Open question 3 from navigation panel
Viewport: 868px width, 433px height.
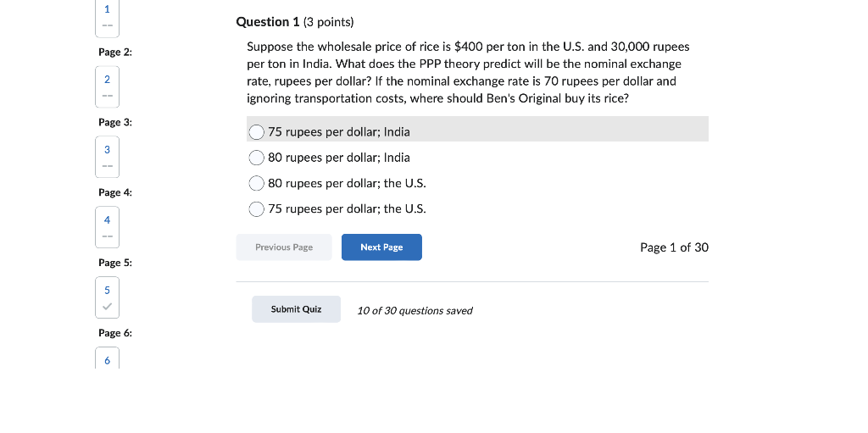[x=107, y=157]
